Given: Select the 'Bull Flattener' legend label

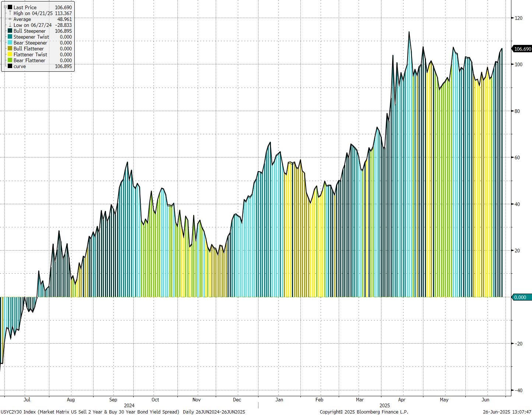Looking at the screenshot, I should [x=29, y=49].
